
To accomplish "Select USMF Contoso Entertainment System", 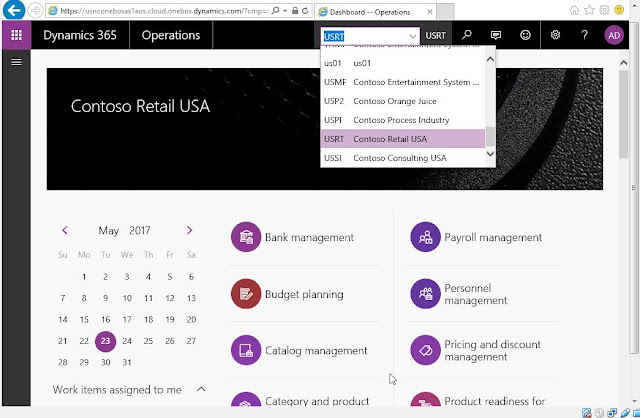I will coord(402,82).
